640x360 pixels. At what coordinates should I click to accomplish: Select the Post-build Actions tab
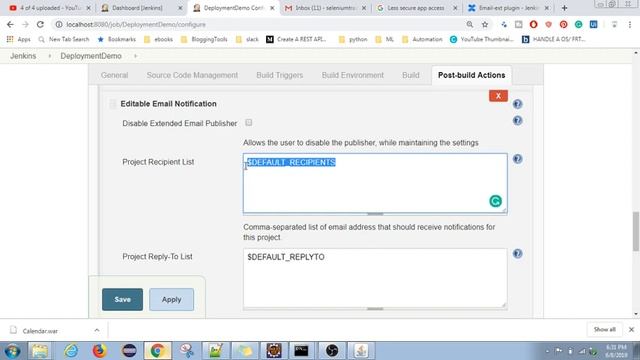(471, 75)
